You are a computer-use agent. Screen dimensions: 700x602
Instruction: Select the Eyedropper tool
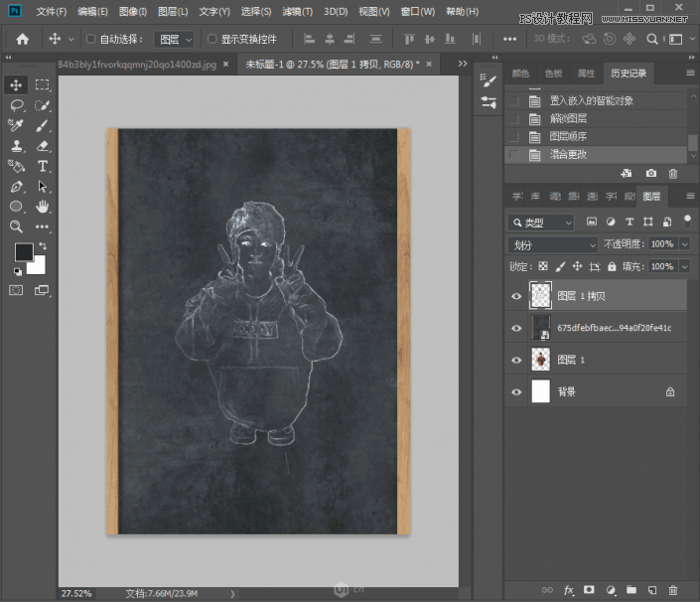tap(16, 125)
